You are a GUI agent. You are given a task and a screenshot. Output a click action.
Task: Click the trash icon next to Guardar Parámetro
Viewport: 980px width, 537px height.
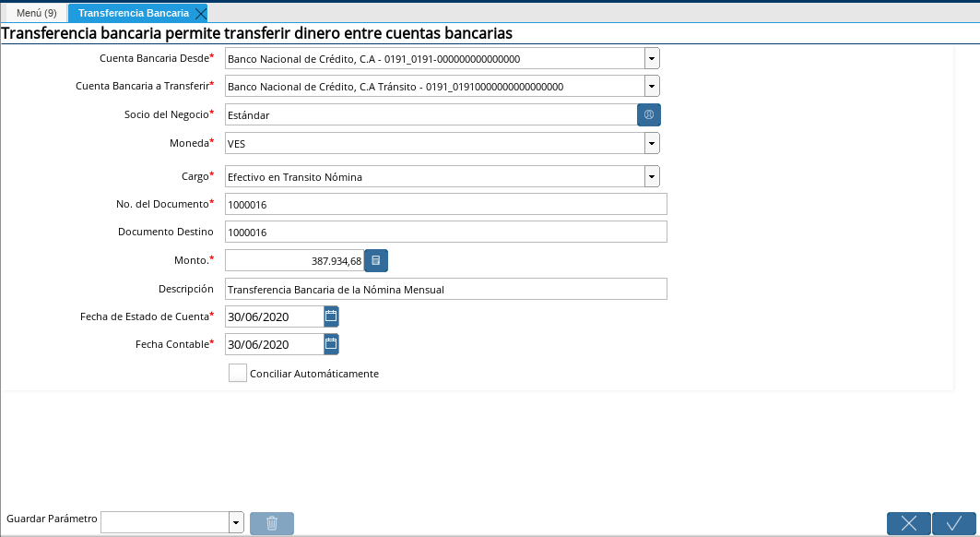pos(271,522)
